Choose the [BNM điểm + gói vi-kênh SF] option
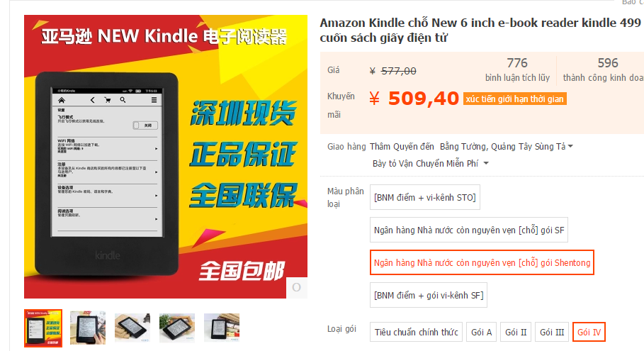Screen dimensions: 644x351 [x=429, y=295]
